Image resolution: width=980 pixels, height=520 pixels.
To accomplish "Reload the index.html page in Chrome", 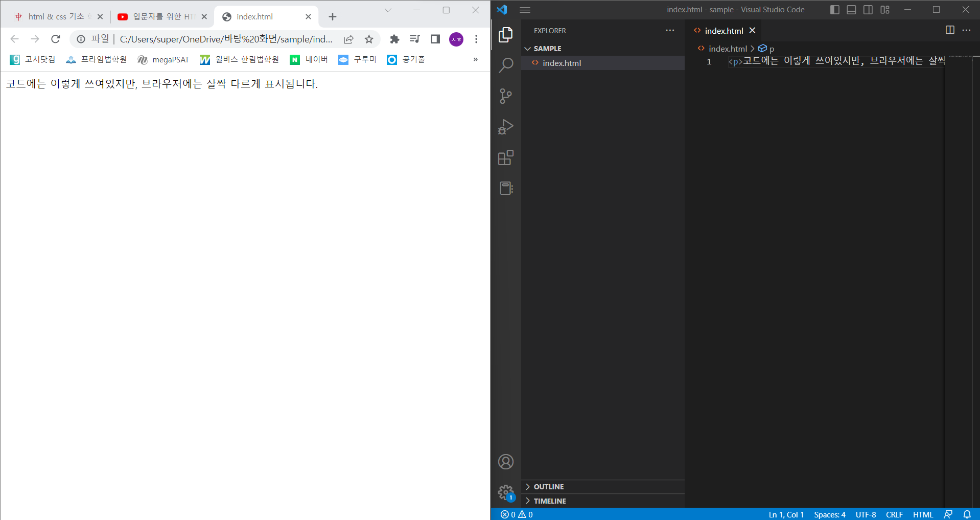I will 56,39.
